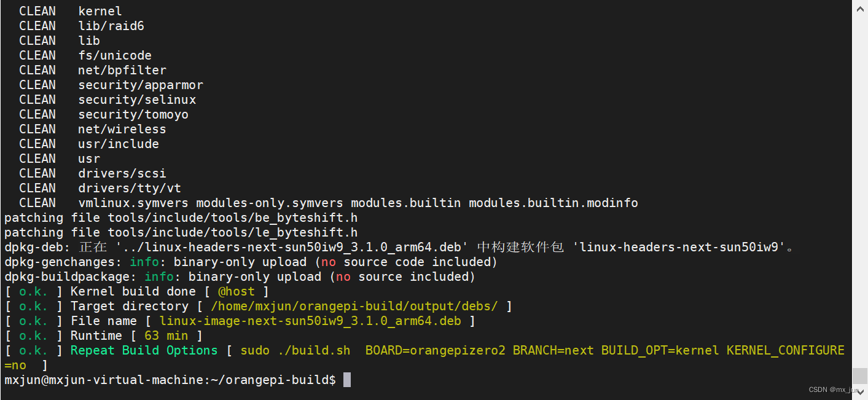The height and width of the screenshot is (400, 868).
Task: Click the 'security/selinux' CLEAN entry
Action: [137, 100]
